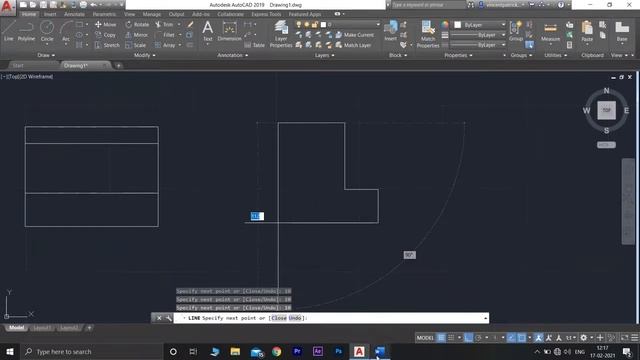Open the AutoCAD application menu logo
Image resolution: width=640 pixels, height=360 pixels.
(x=7, y=7)
